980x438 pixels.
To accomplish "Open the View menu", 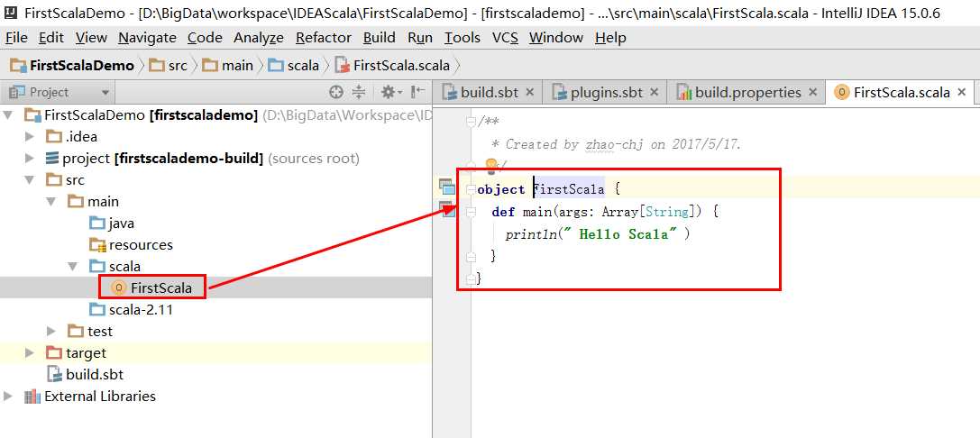I will 91,38.
